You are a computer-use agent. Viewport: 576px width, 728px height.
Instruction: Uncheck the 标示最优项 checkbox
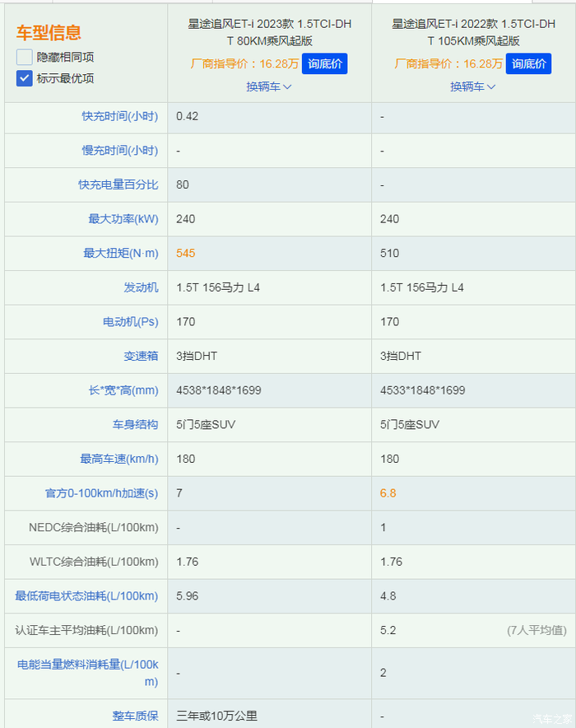24,78
